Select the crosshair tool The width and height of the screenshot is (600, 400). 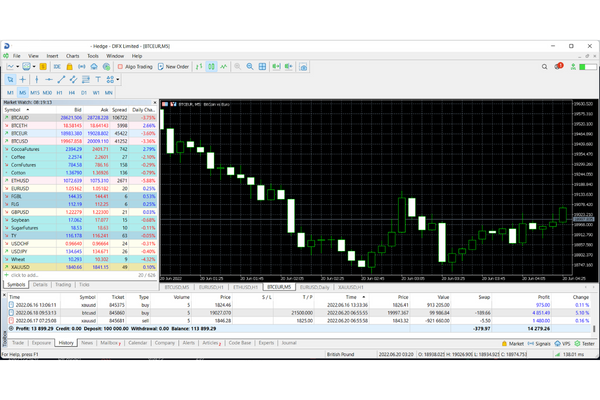(x=23, y=79)
